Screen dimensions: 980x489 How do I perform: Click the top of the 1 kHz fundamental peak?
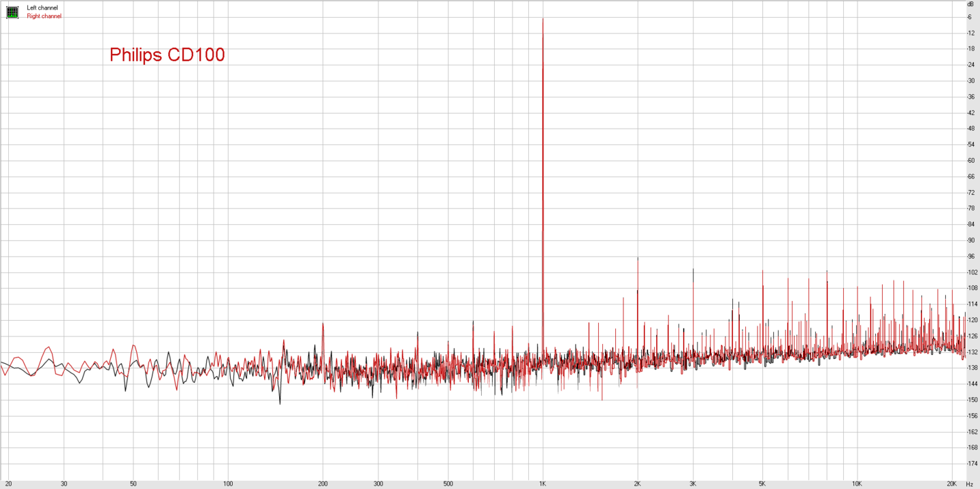tap(542, 19)
